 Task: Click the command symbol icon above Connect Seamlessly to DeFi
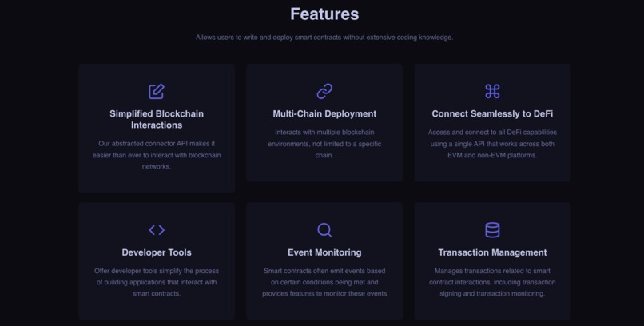click(x=492, y=92)
